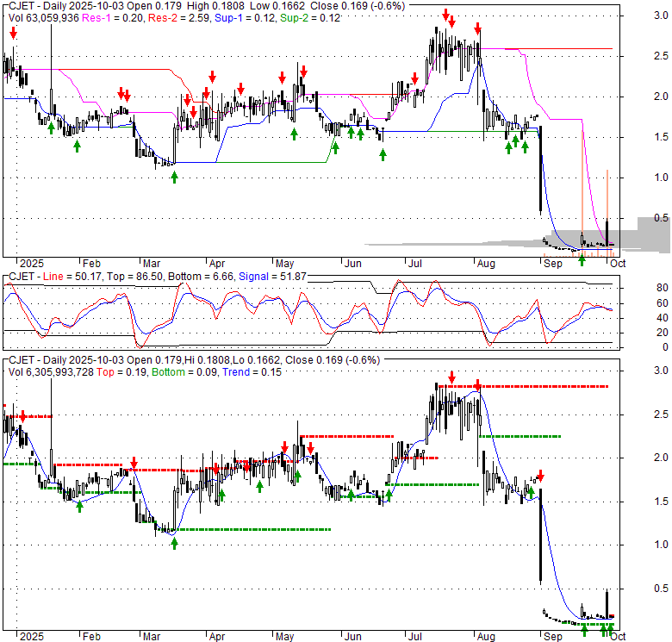Screen dimensions: 672x642
Task: Click the 80 value on the oscillator axis
Action: tap(663, 288)
